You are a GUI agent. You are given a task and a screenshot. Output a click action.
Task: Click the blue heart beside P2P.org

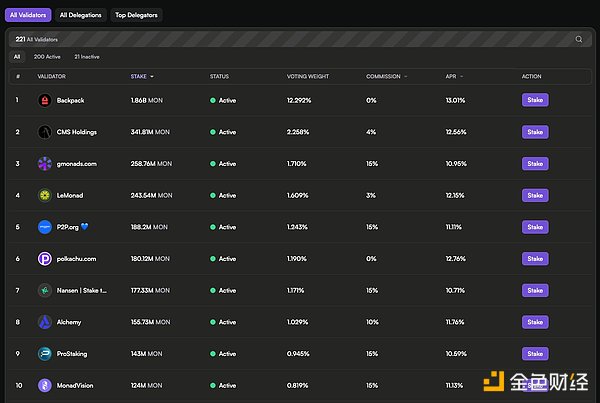tap(85, 227)
